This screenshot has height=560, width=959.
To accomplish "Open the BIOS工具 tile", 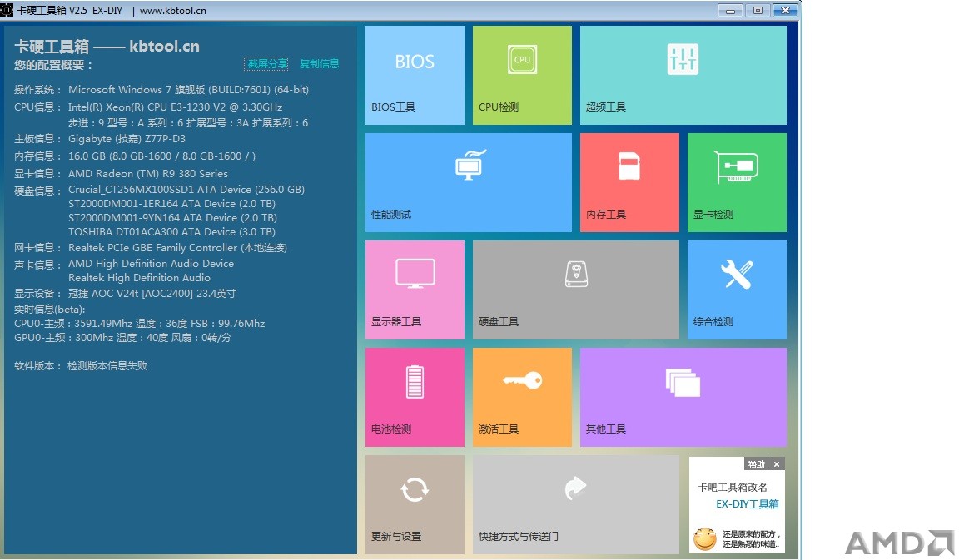I will click(x=415, y=75).
